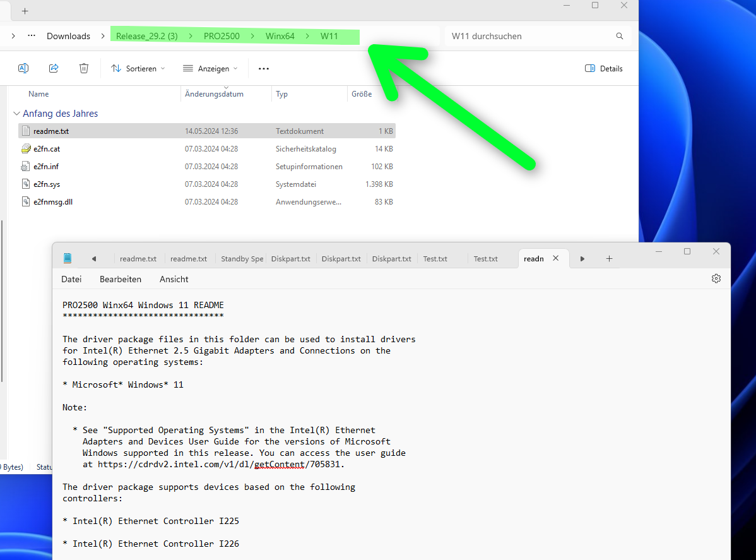Click the search magnifier icon in Explorer
The height and width of the screenshot is (560, 756).
point(620,36)
